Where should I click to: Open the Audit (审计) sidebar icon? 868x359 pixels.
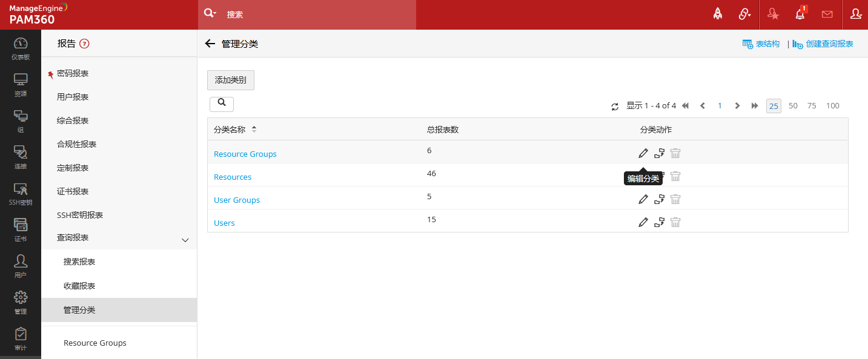21,339
